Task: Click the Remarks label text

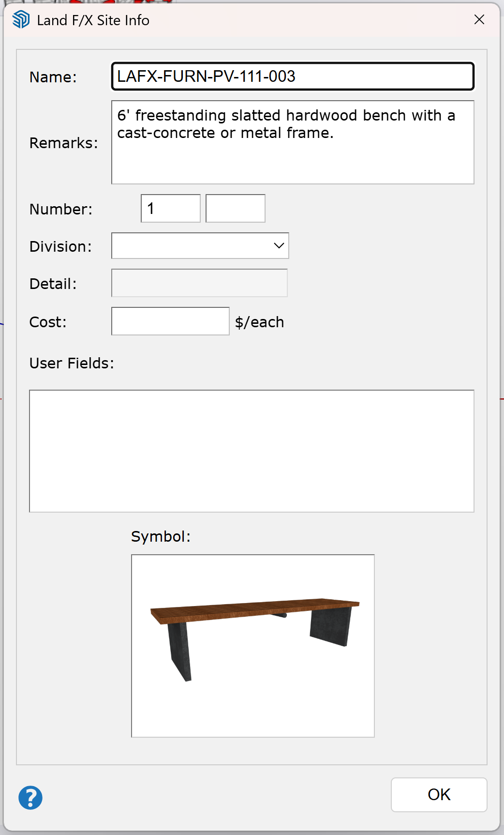Action: pos(63,143)
